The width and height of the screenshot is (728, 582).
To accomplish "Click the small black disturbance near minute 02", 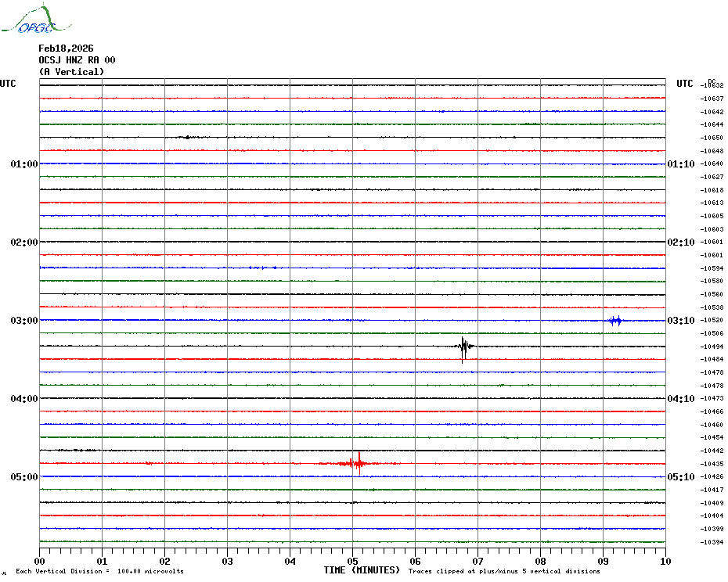I will [x=186, y=137].
